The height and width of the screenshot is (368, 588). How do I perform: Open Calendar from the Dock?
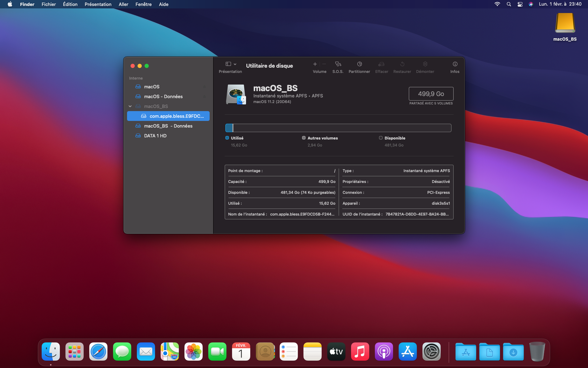coord(241,352)
